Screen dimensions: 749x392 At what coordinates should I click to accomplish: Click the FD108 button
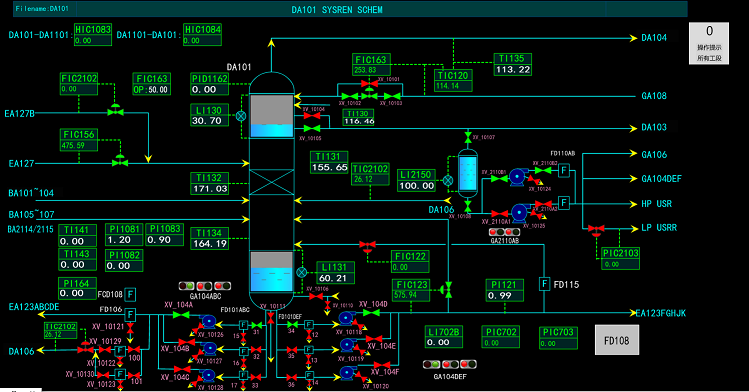click(x=617, y=340)
